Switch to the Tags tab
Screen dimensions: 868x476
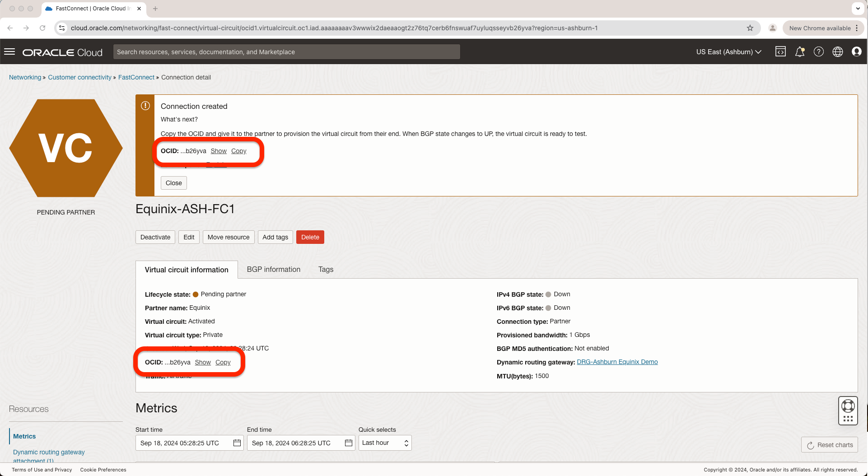click(326, 270)
